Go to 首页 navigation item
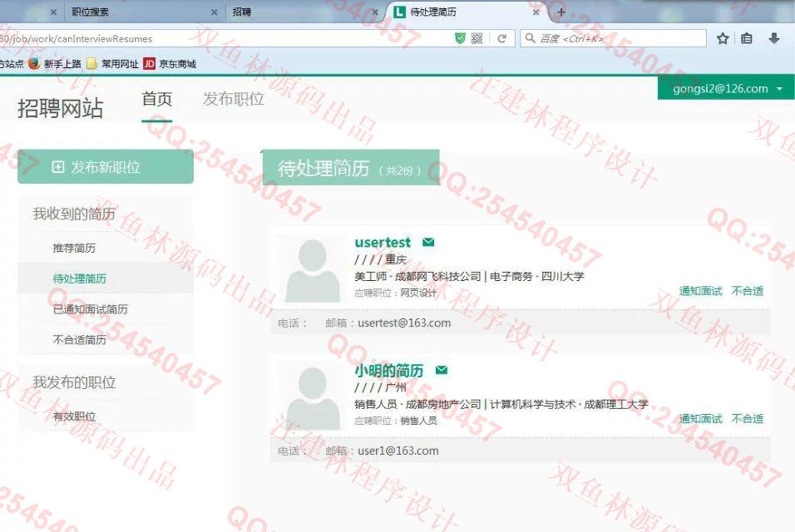795x532 pixels. pyautogui.click(x=156, y=99)
